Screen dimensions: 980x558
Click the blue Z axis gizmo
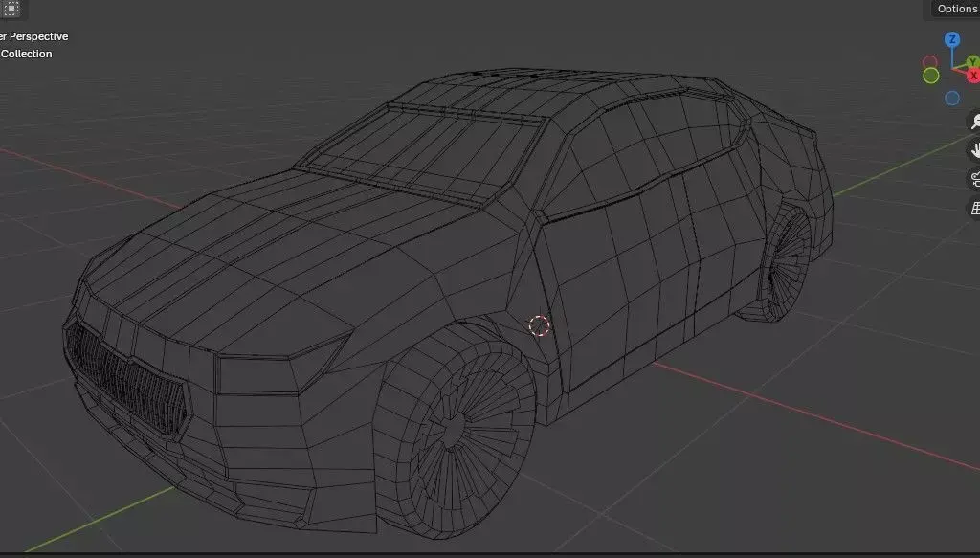tap(952, 40)
